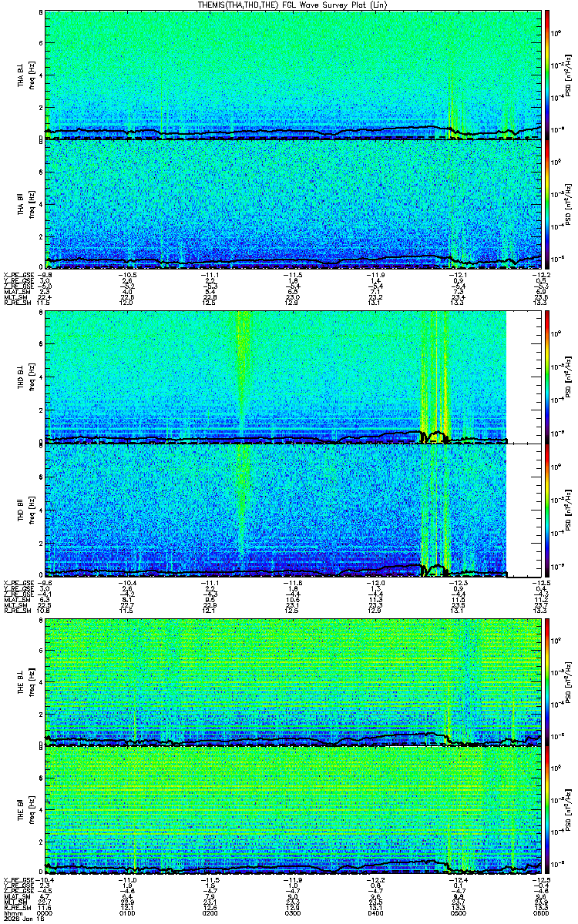Screen dimensions: 578x924
Task: Click the THA B freq [Hz] axis label on top panel
Action: (x=24, y=74)
